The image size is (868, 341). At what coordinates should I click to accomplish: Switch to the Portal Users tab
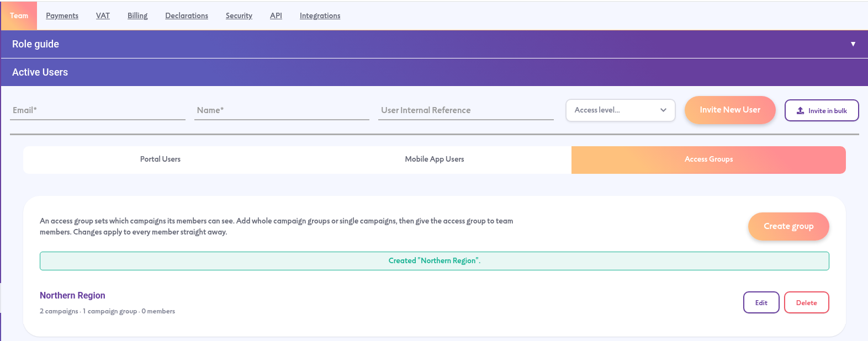click(x=160, y=159)
